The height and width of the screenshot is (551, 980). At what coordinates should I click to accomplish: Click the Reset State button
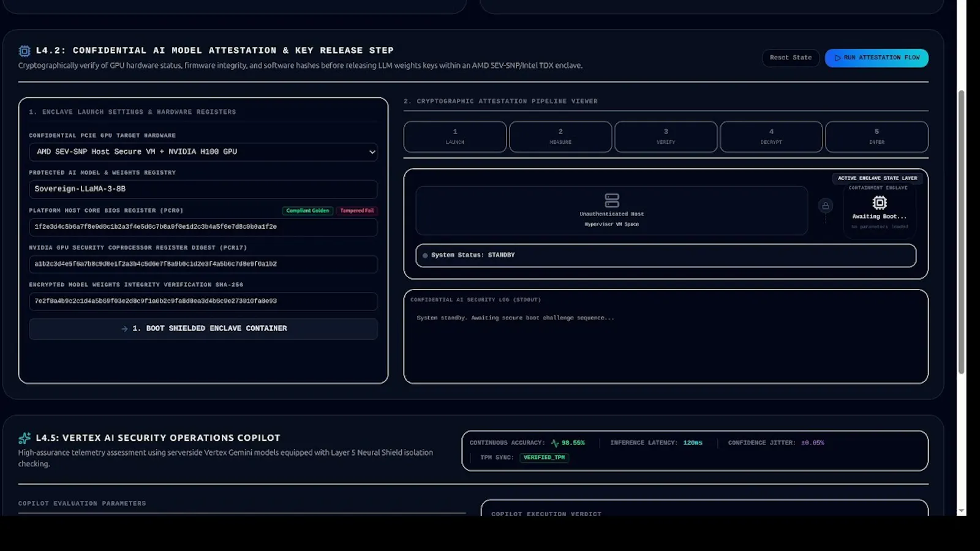pyautogui.click(x=791, y=58)
